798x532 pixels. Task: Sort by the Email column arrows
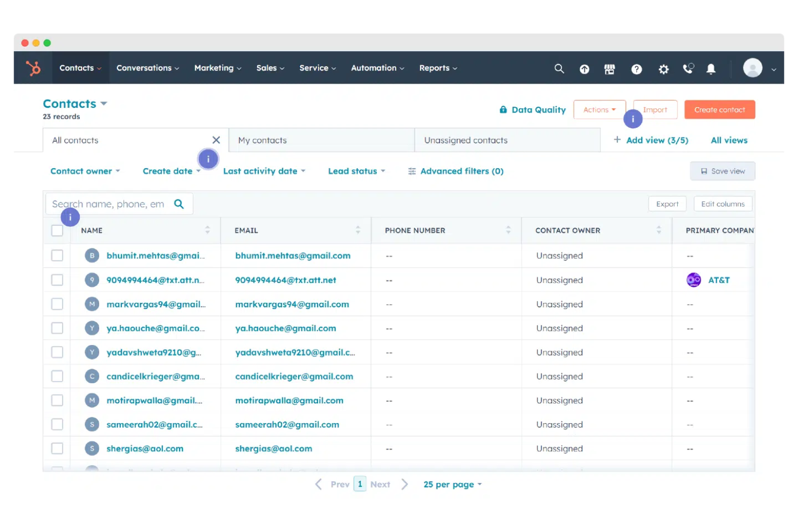[x=358, y=230]
